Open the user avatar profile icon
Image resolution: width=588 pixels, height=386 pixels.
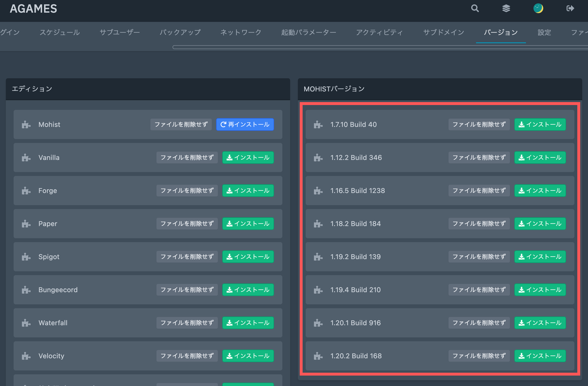coord(538,9)
